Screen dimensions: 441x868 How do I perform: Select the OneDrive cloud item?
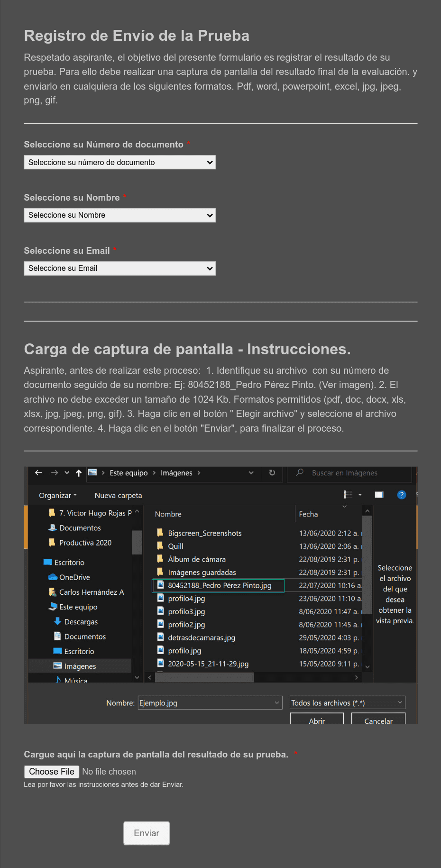[x=74, y=577]
